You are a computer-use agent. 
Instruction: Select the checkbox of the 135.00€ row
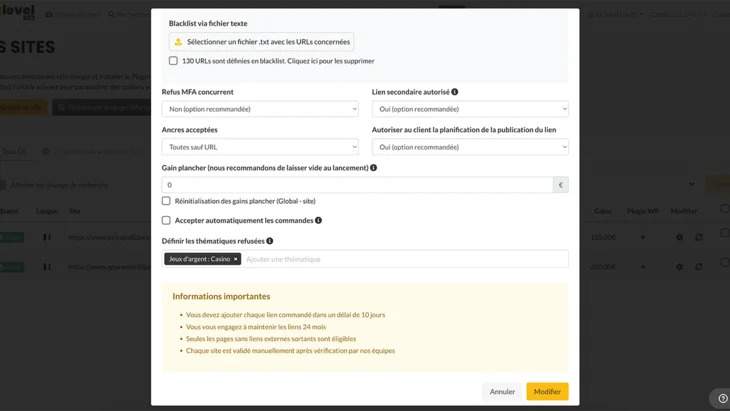(x=725, y=232)
